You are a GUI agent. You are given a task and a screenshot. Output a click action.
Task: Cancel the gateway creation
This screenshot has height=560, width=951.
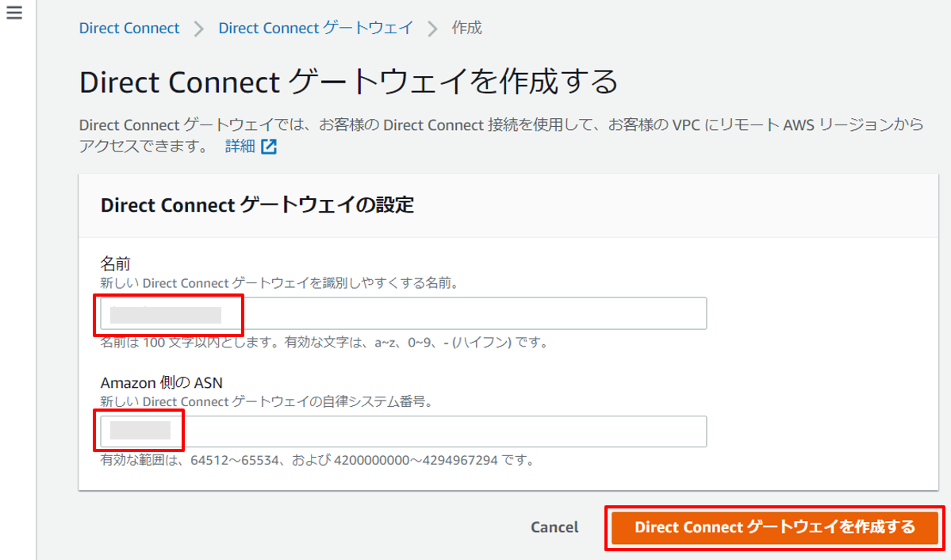tap(554, 527)
